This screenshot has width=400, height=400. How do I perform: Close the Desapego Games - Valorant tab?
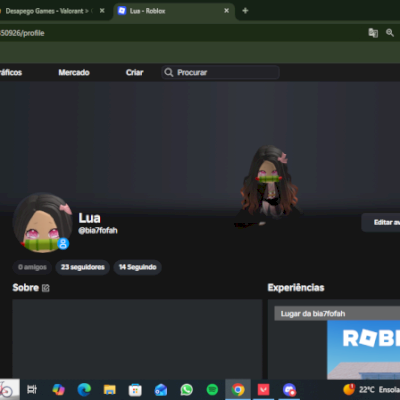point(102,11)
